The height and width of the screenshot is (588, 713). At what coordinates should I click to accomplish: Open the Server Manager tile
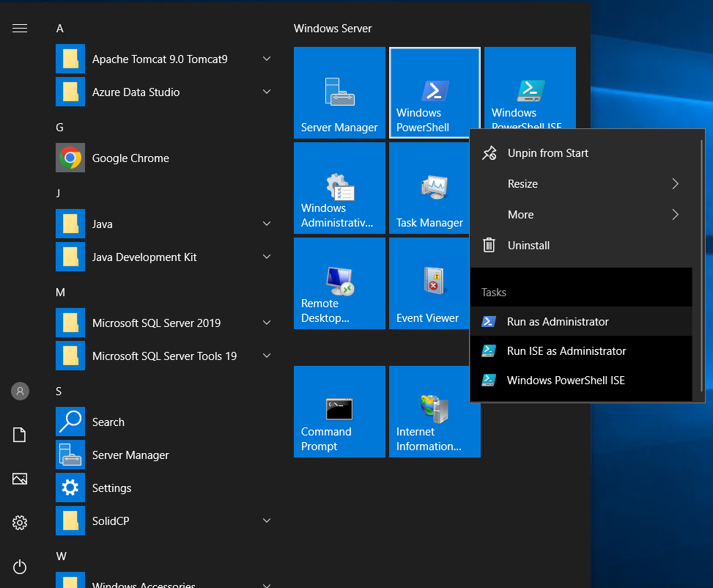click(x=339, y=92)
